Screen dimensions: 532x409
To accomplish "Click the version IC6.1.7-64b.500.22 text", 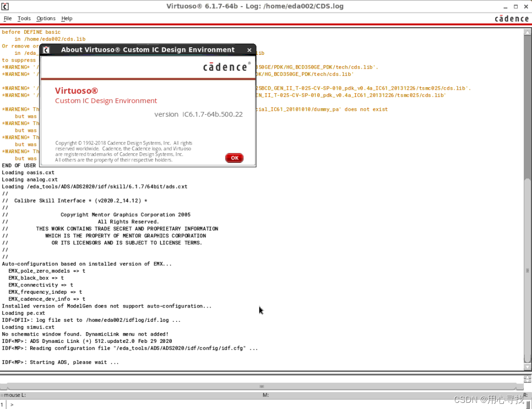I will point(198,114).
